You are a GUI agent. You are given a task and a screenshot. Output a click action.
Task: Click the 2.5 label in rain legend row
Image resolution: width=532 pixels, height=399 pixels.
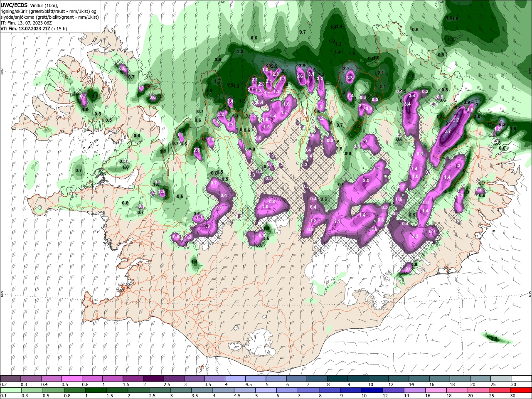tap(152, 396)
